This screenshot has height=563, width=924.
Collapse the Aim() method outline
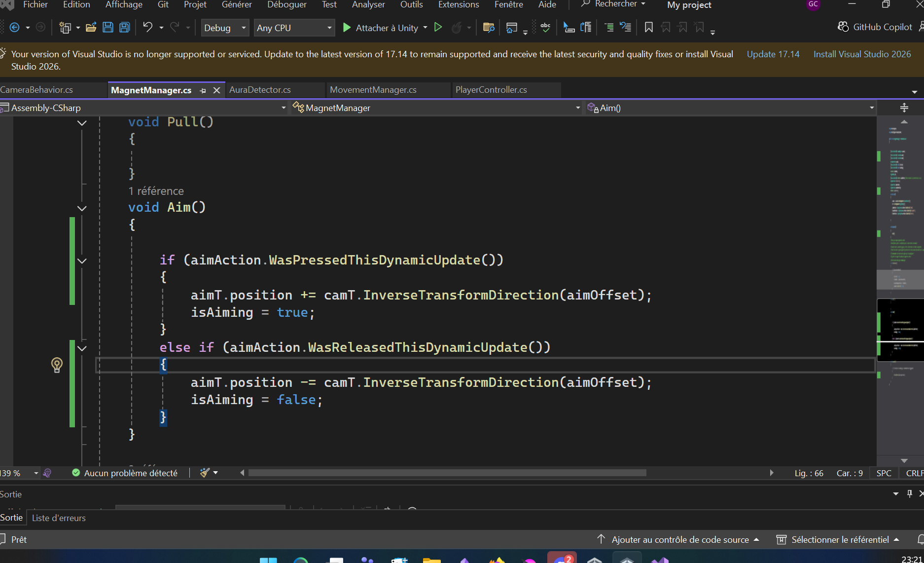coord(82,208)
